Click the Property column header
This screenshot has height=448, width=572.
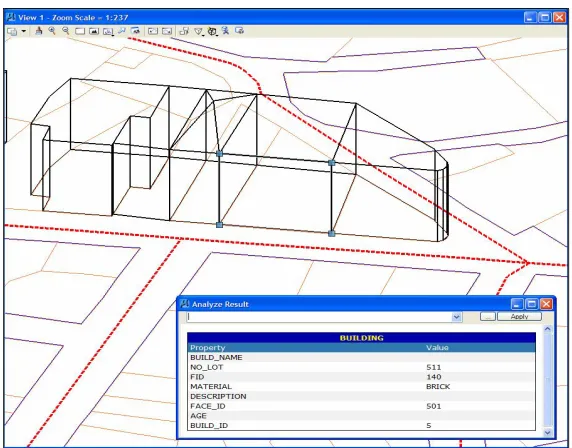pos(208,348)
